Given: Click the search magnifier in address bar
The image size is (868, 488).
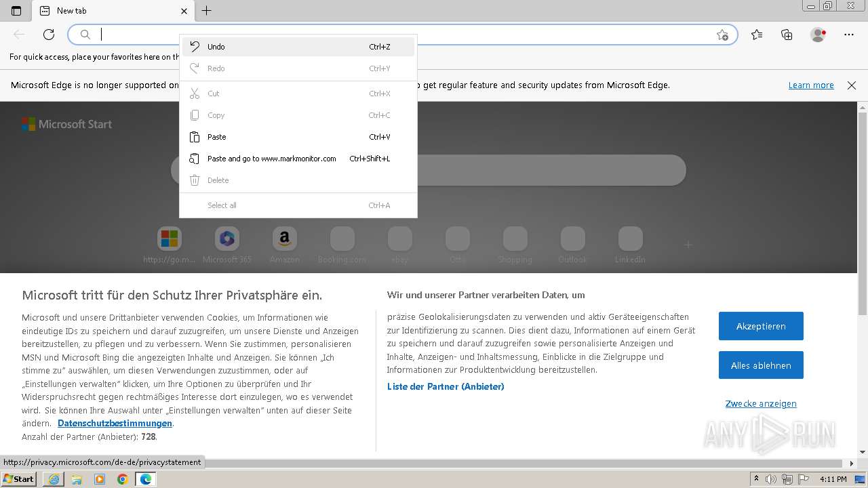Looking at the screenshot, I should tap(85, 35).
